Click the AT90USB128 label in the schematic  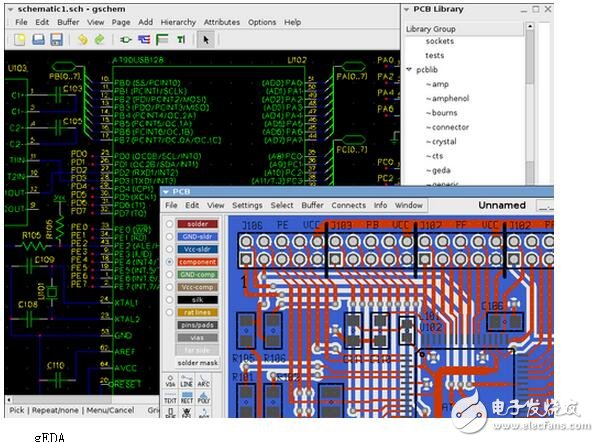pyautogui.click(x=138, y=60)
